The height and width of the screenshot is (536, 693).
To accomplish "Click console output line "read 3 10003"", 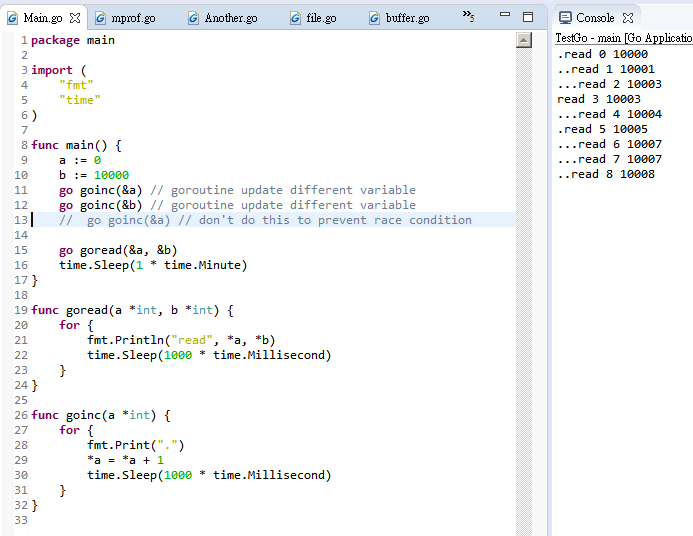I will [x=598, y=99].
